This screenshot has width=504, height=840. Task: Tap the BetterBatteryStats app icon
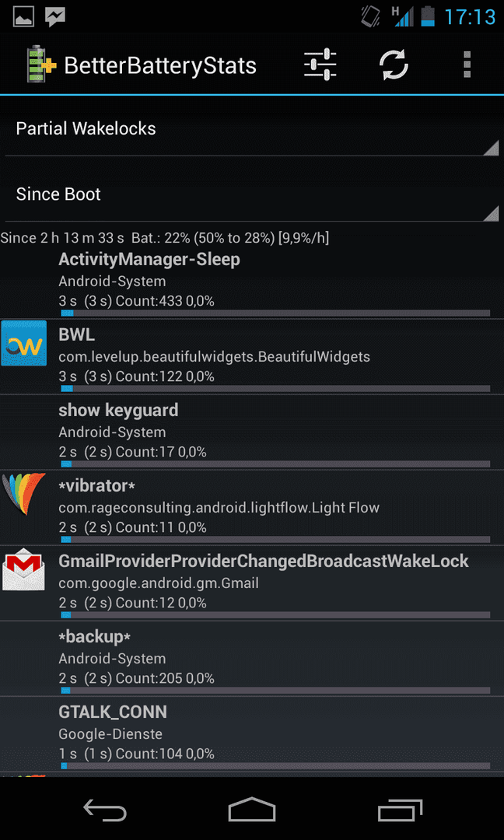point(42,65)
